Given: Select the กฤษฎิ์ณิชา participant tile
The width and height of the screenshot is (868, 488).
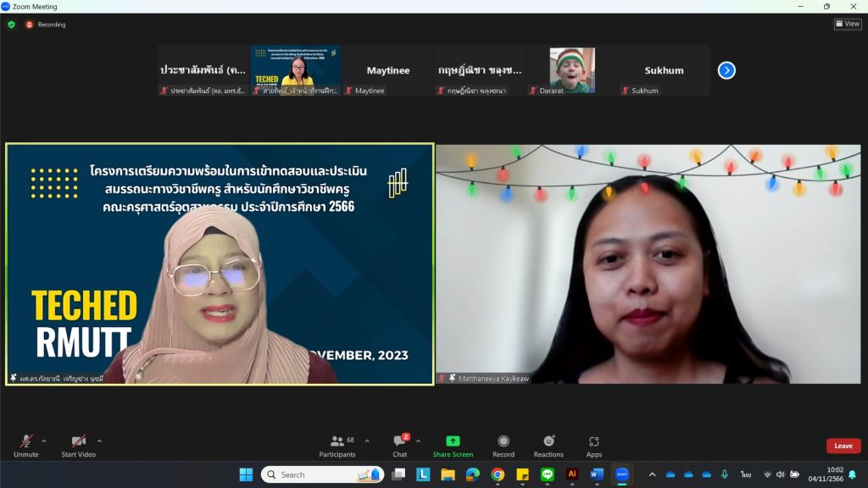Looking at the screenshot, I should [x=480, y=71].
